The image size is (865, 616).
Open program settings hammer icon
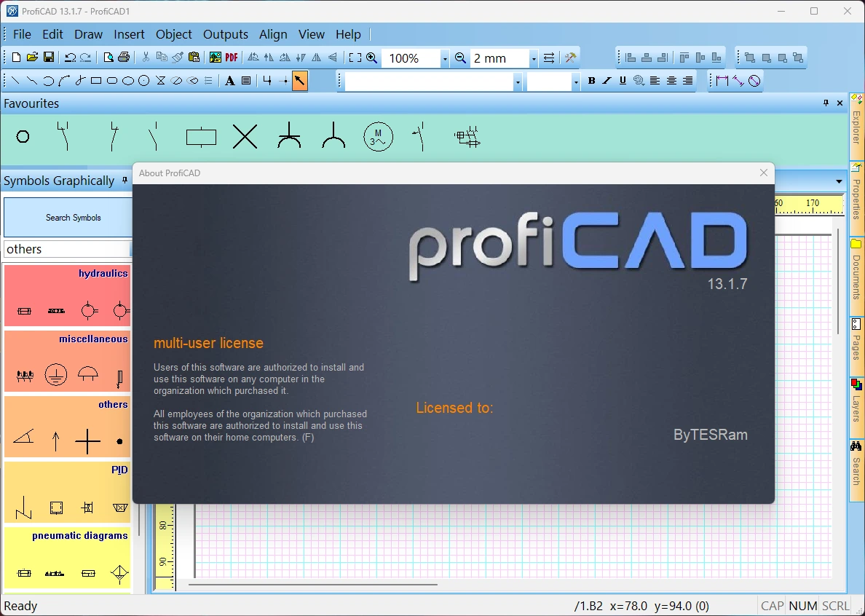pos(570,58)
